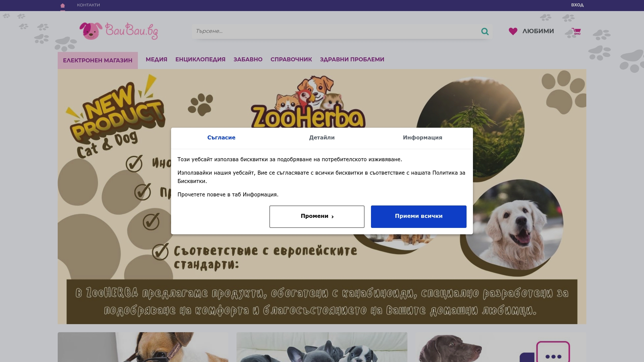This screenshot has width=644, height=362.
Task: Click the Промени button
Action: pyautogui.click(x=317, y=217)
